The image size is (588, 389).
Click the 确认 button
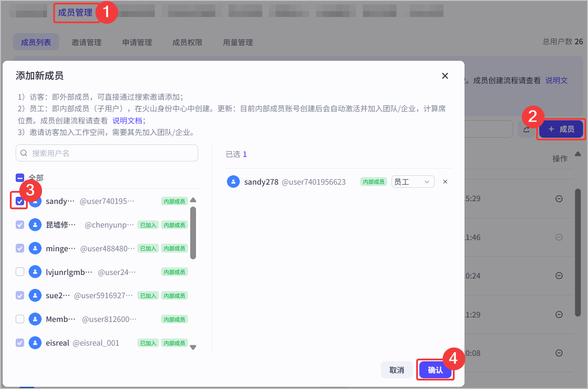(435, 370)
